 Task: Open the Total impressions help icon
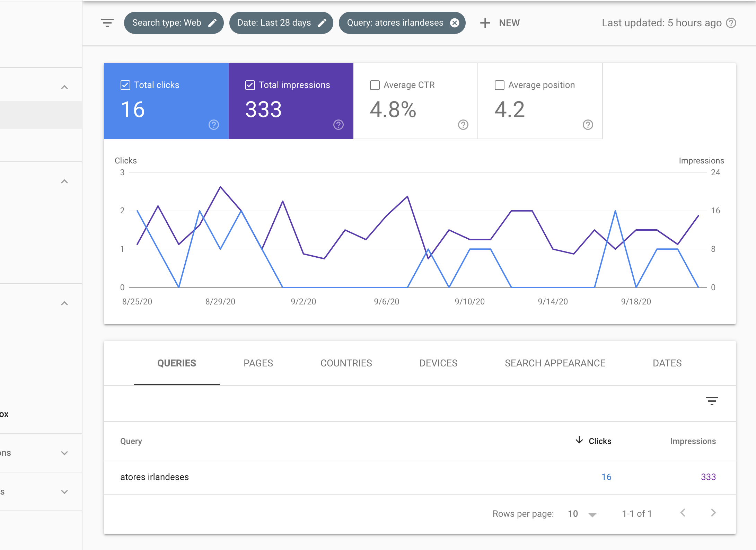338,125
